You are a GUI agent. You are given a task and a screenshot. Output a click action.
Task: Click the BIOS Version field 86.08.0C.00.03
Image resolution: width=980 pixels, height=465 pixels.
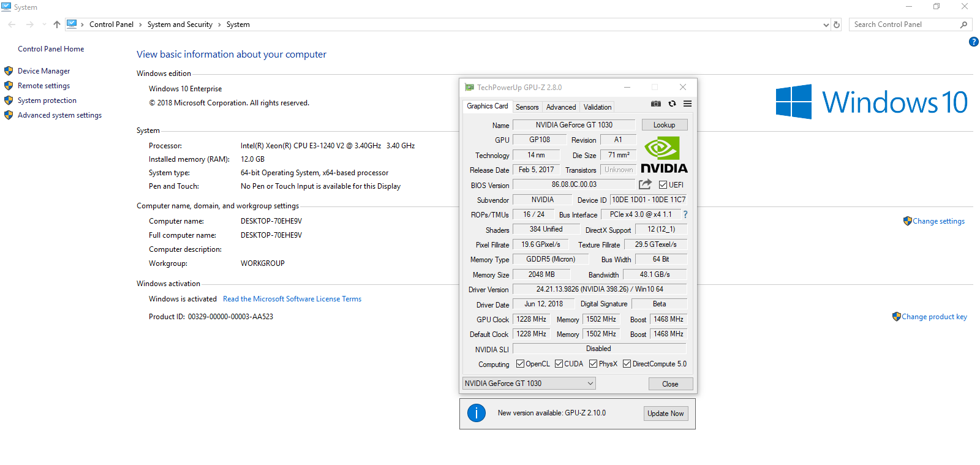[574, 184]
